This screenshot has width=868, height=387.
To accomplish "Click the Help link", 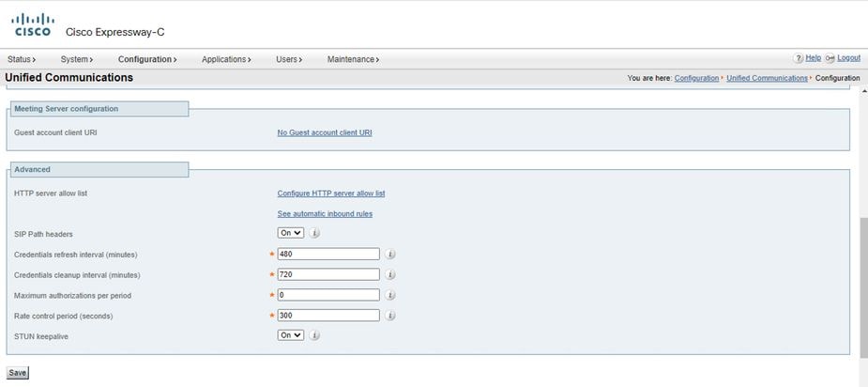I will point(814,57).
